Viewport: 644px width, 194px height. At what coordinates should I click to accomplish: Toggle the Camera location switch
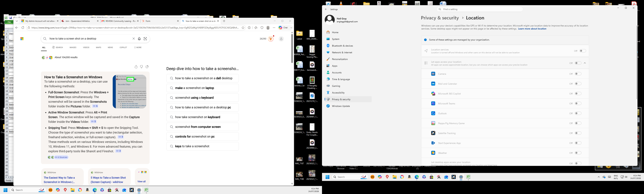[x=578, y=74]
